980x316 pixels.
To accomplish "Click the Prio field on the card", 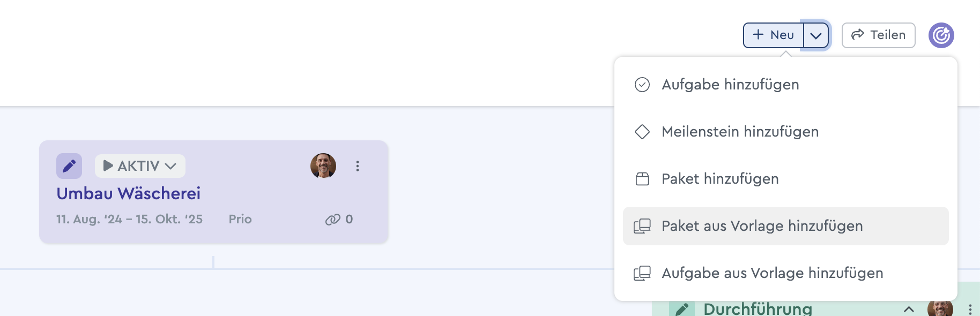I will [x=240, y=220].
